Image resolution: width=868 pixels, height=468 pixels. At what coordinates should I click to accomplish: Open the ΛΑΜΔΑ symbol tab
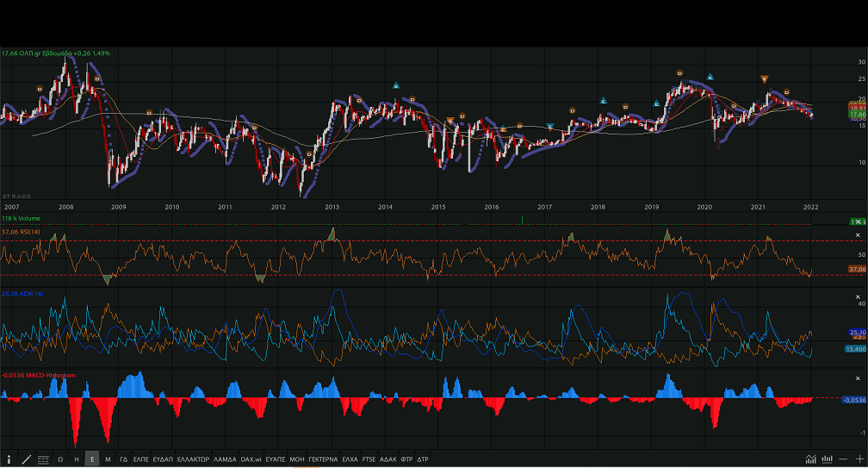225,459
